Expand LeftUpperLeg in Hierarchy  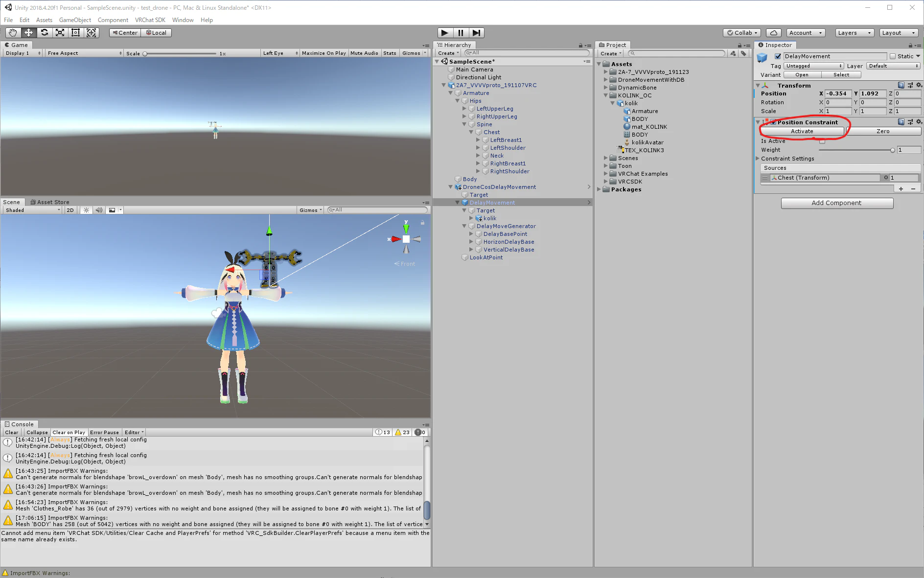(x=464, y=109)
